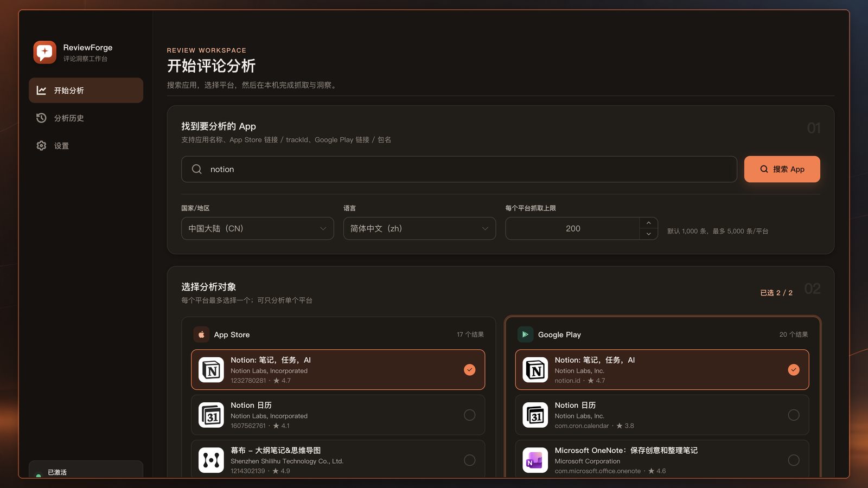Screen dimensions: 868x488
Task: Click Google Play Notion app icon
Action: tap(535, 370)
